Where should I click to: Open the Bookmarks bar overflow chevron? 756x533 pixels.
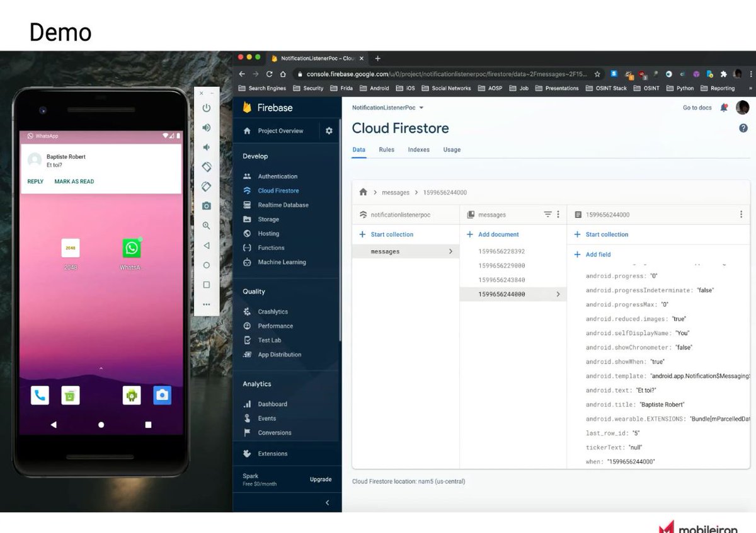(x=750, y=88)
